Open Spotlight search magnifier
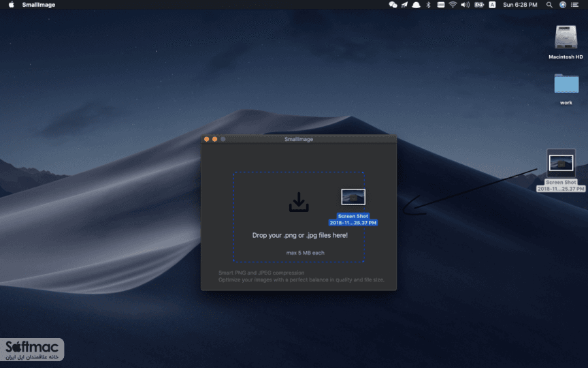Screen dimensions: 588x368 point(549,5)
